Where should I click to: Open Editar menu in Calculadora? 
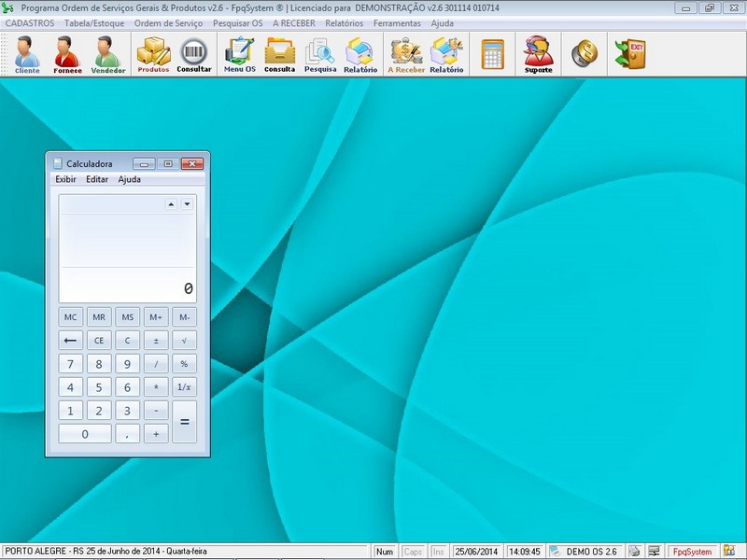point(97,179)
